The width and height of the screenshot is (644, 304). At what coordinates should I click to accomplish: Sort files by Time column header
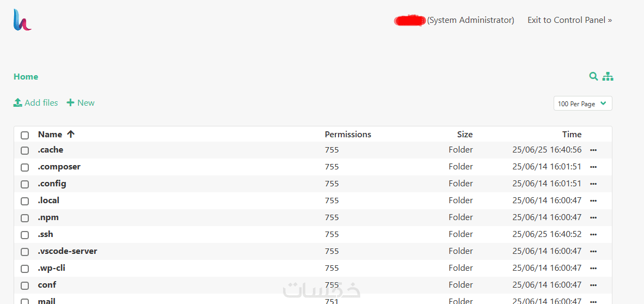coord(572,134)
